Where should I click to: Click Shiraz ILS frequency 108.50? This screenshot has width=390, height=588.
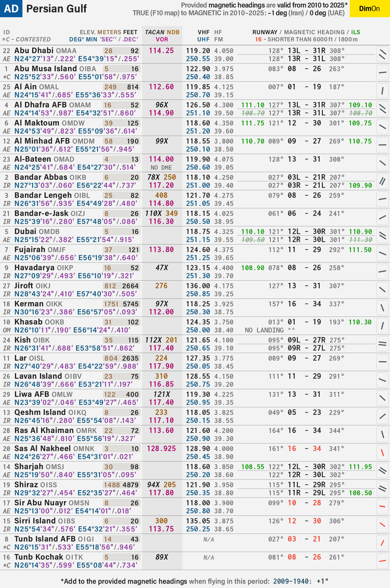tap(360, 493)
